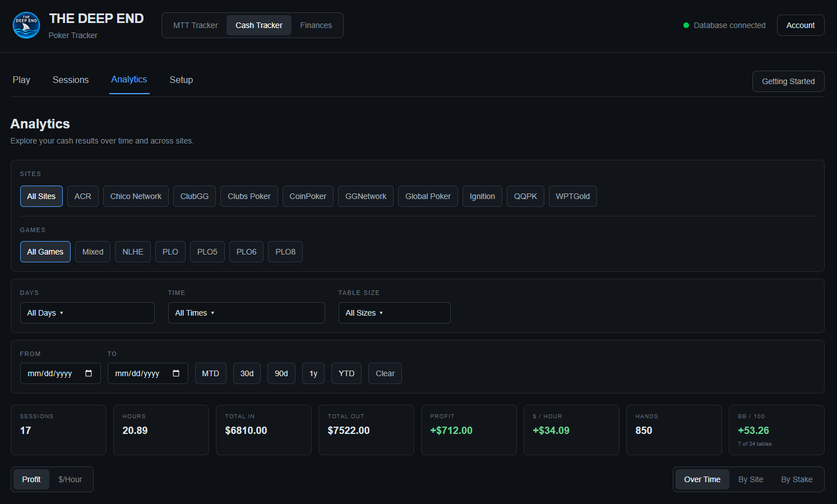This screenshot has width=837, height=504.
Task: View the chart By Stake
Action: (x=797, y=479)
